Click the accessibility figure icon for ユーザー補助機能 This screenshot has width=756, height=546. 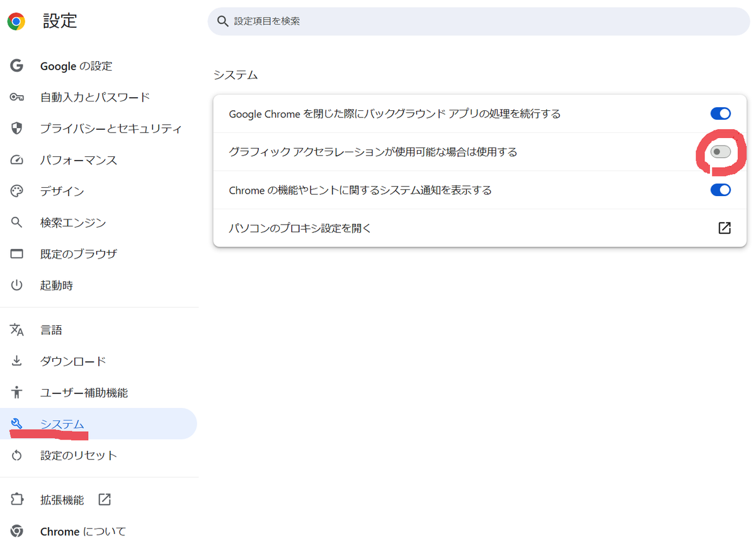click(16, 393)
